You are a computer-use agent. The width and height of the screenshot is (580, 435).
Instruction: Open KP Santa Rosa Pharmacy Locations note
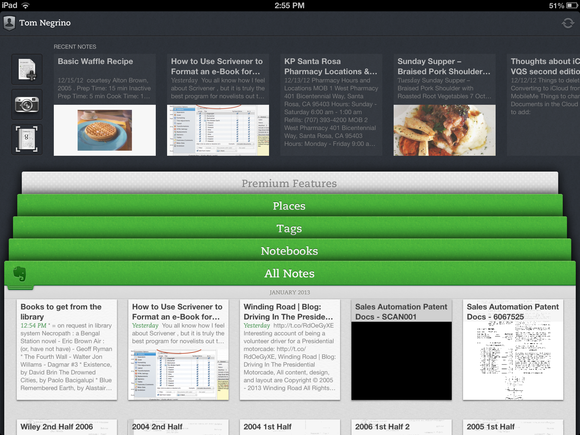click(x=331, y=105)
